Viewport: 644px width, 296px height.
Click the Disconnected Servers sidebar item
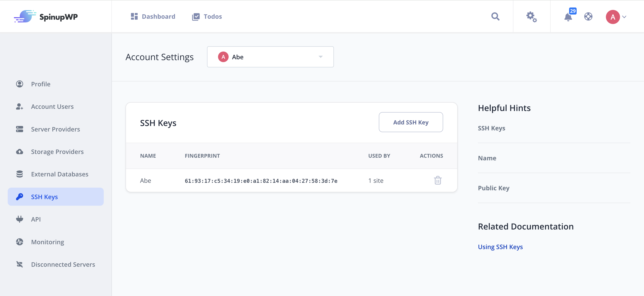[63, 264]
